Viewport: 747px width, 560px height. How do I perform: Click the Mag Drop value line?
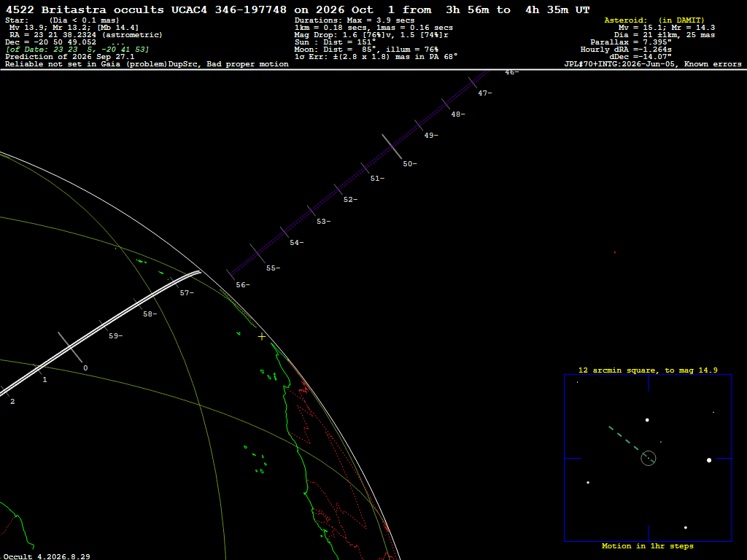click(371, 35)
